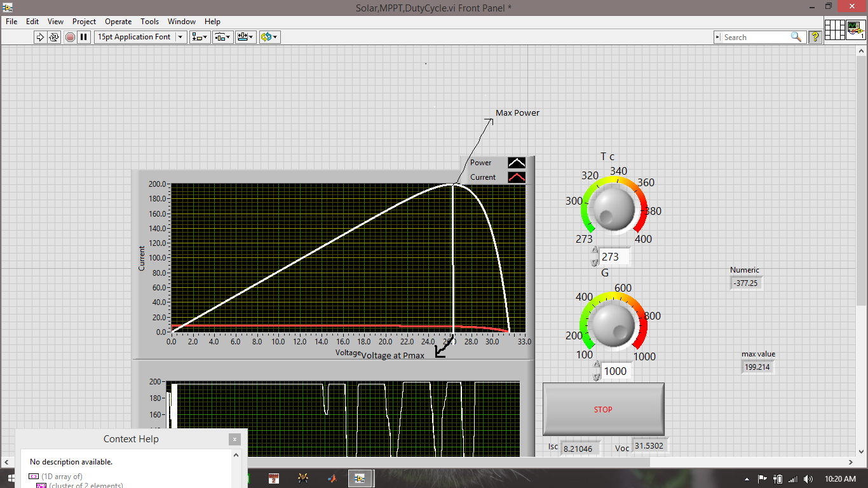Open the 15pt Application Font dropdown
Screen dimensions: 868x488
coord(140,37)
